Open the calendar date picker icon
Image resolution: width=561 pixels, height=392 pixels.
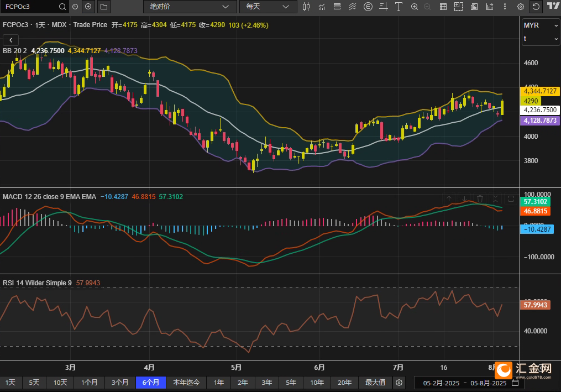tap(515, 383)
